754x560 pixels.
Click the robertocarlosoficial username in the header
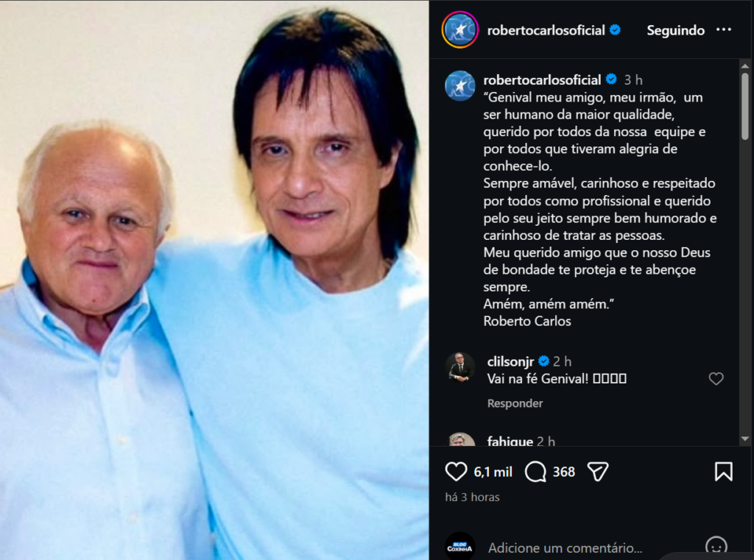pos(546,30)
